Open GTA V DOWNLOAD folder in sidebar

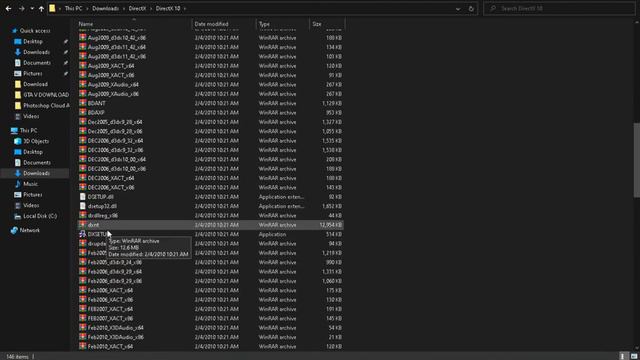coord(46,95)
